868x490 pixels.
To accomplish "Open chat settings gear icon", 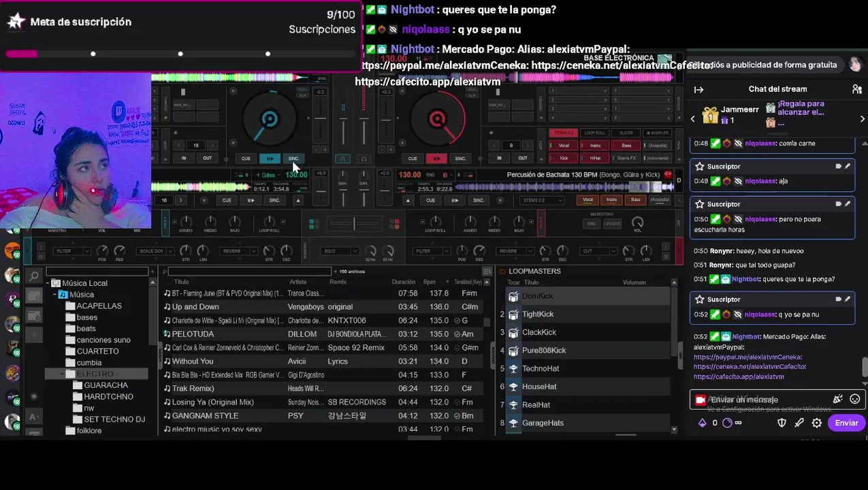I will (817, 423).
